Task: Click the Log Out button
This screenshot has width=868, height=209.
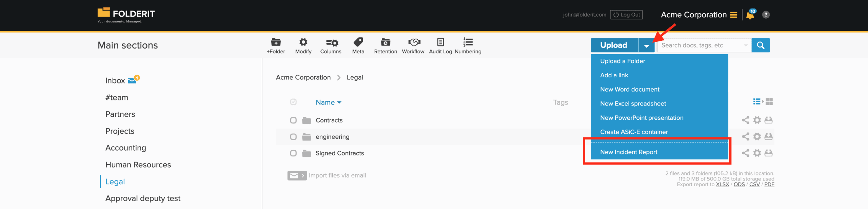Action: click(x=626, y=15)
